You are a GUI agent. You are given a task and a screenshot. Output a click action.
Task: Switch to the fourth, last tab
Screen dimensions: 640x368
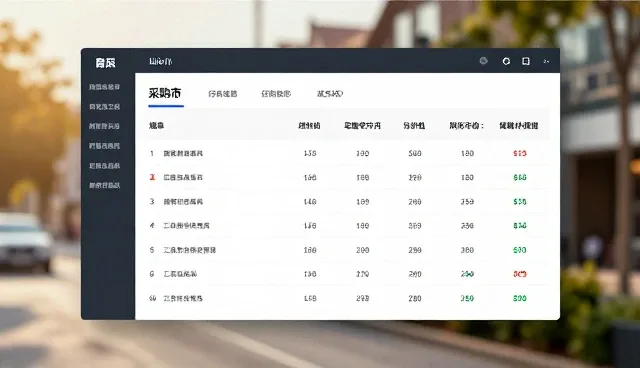[x=330, y=94]
